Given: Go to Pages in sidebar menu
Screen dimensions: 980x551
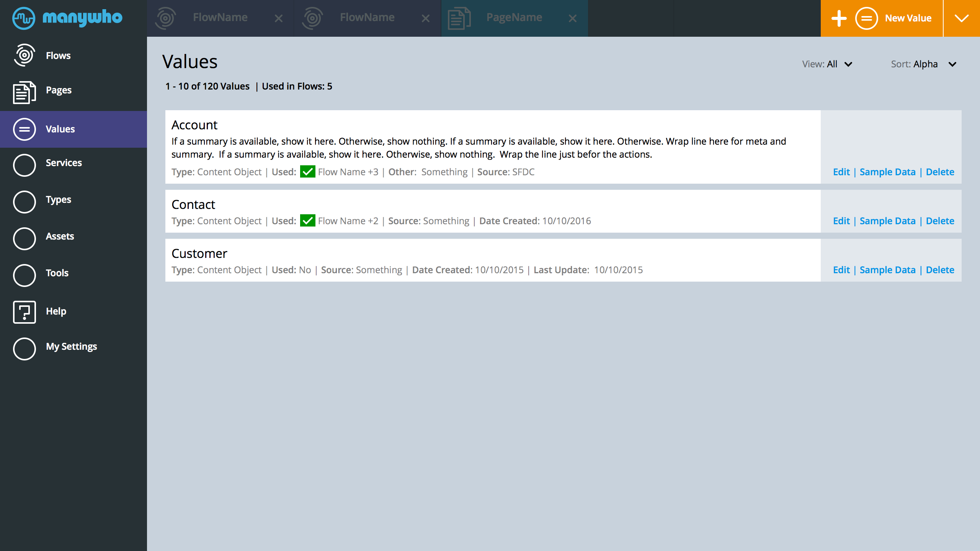Looking at the screenshot, I should tap(59, 90).
